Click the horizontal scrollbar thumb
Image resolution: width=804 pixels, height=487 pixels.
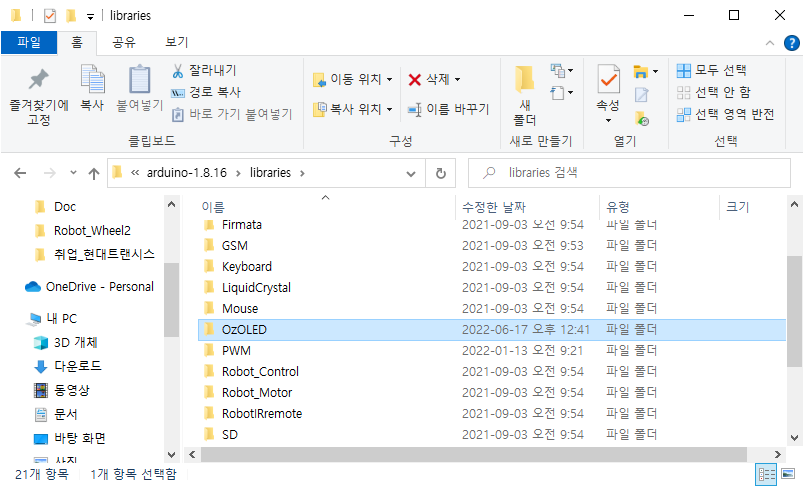(474, 454)
